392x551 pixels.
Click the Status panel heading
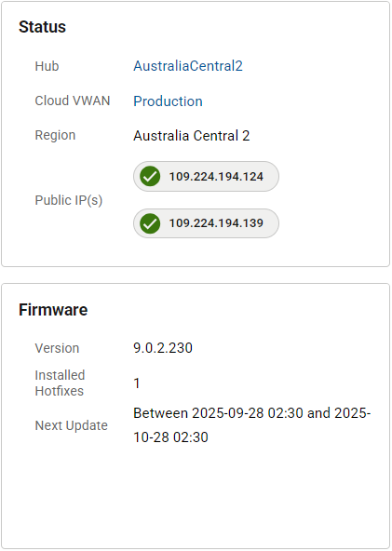coord(42,27)
